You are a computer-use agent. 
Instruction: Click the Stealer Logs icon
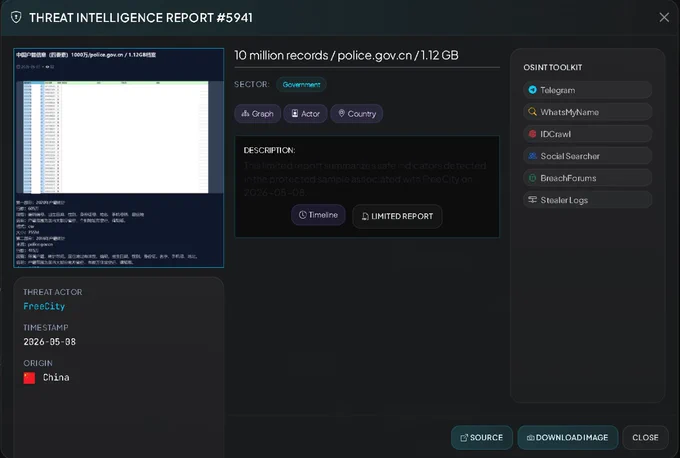point(532,200)
